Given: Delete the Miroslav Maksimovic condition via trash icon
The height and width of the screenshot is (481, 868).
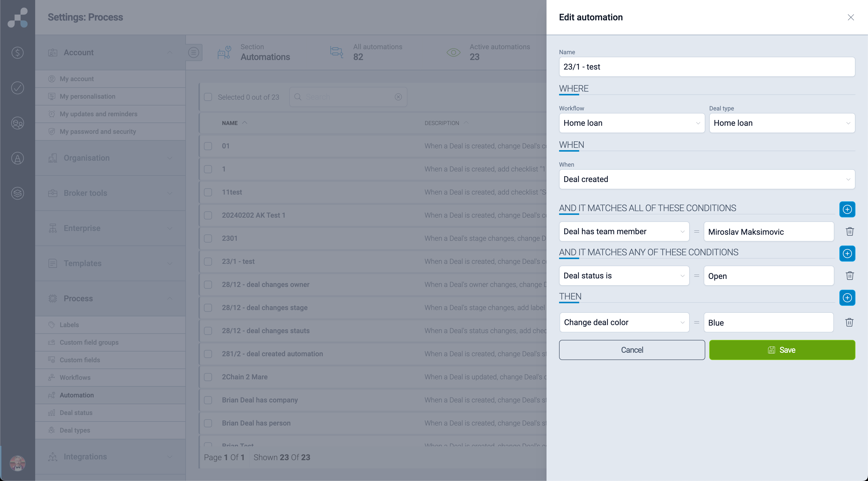Looking at the screenshot, I should tap(850, 231).
